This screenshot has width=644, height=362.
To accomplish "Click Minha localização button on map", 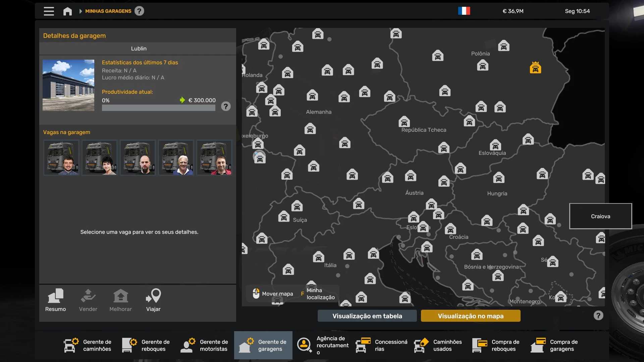I will point(319,294).
